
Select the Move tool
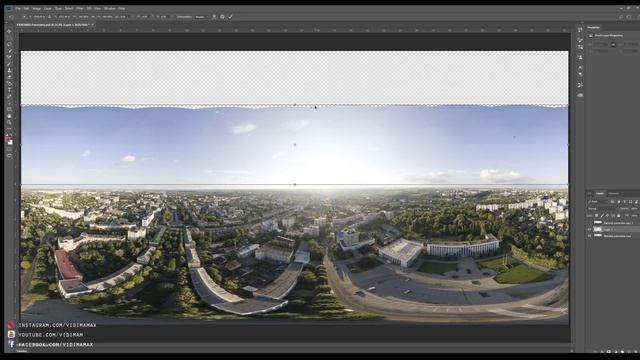pyautogui.click(x=10, y=31)
